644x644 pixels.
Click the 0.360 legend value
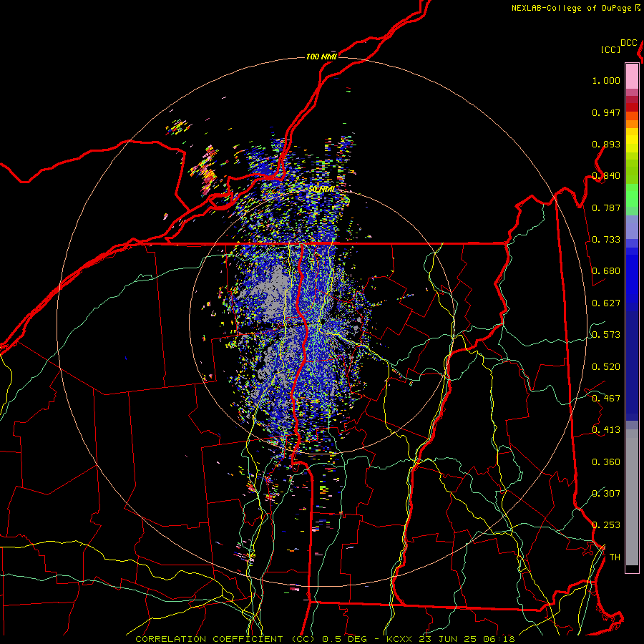pos(606,462)
